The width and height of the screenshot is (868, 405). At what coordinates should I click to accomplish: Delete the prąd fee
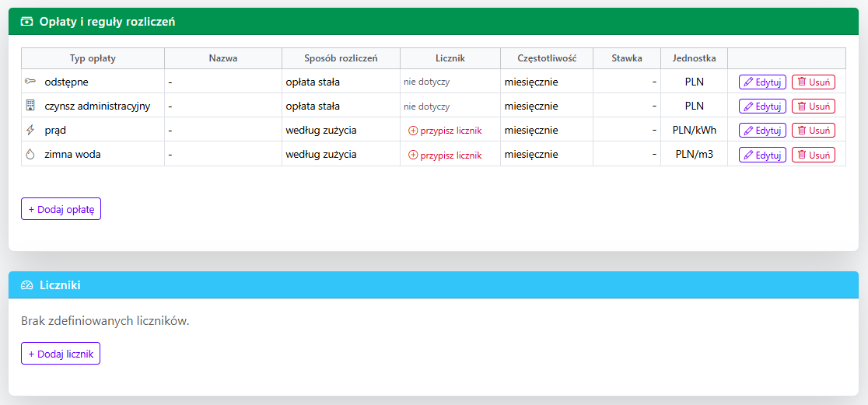(814, 131)
